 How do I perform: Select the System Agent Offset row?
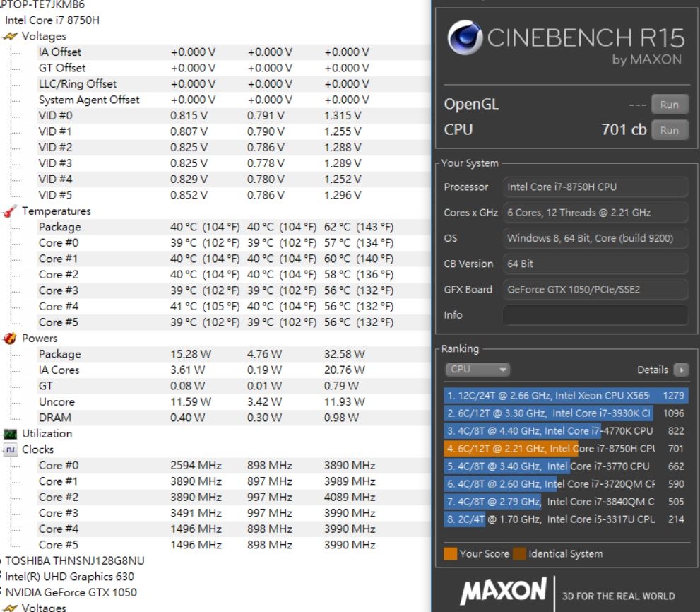point(233,100)
